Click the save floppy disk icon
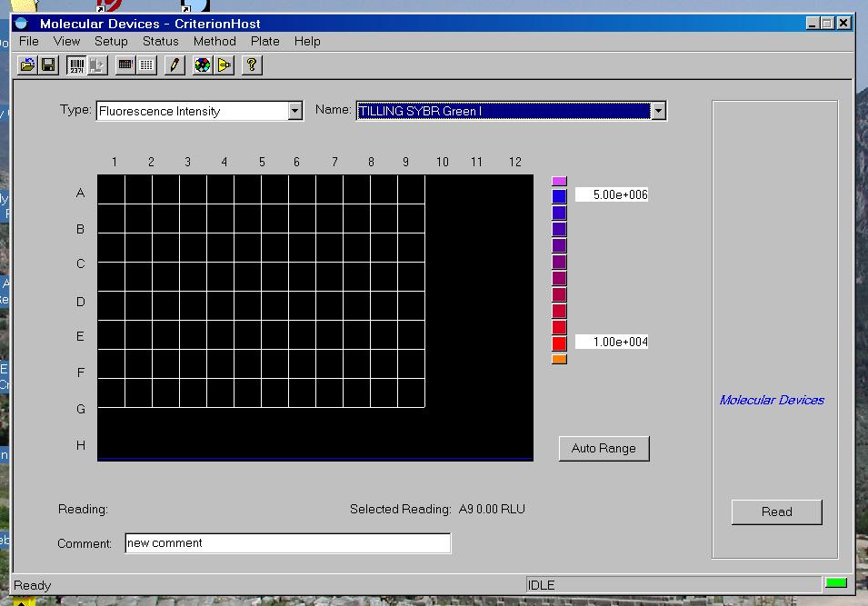 (x=48, y=65)
